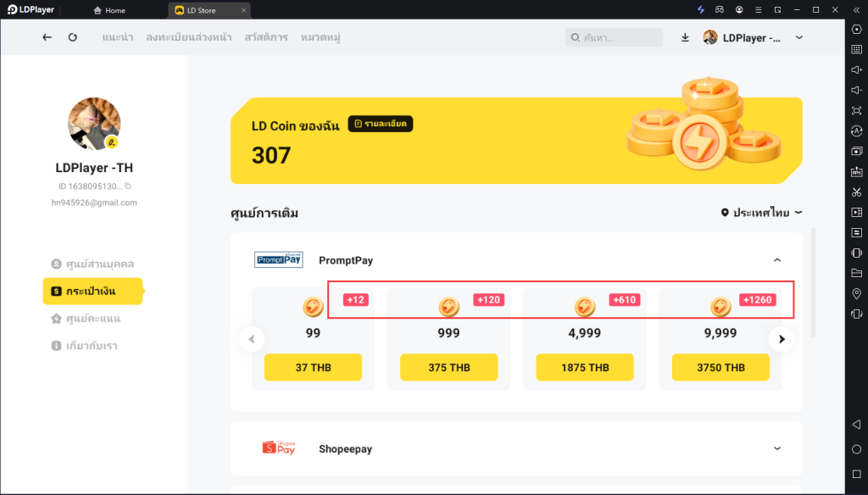The height and width of the screenshot is (495, 868).
Task: Buy 99 coins for 37 THB
Action: [x=313, y=367]
